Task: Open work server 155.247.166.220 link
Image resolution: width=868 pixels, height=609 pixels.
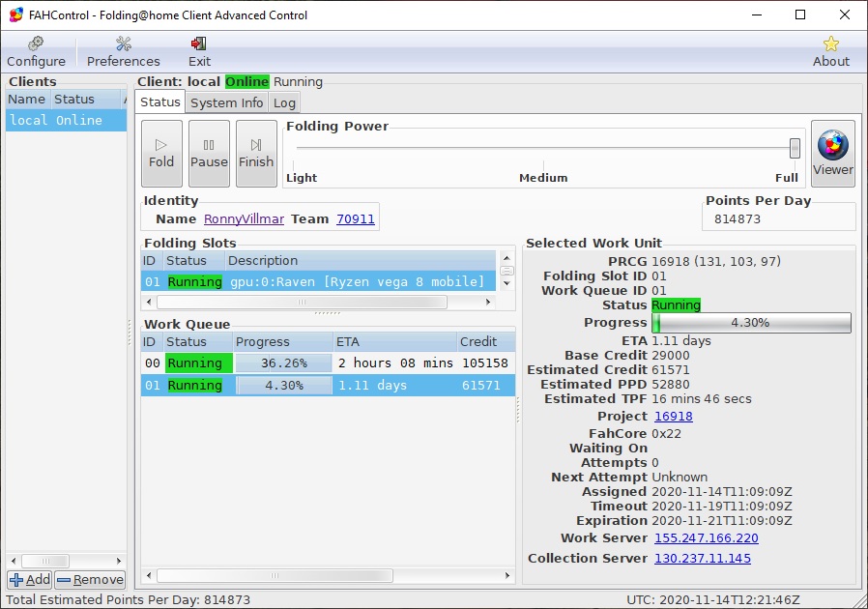Action: coord(707,538)
